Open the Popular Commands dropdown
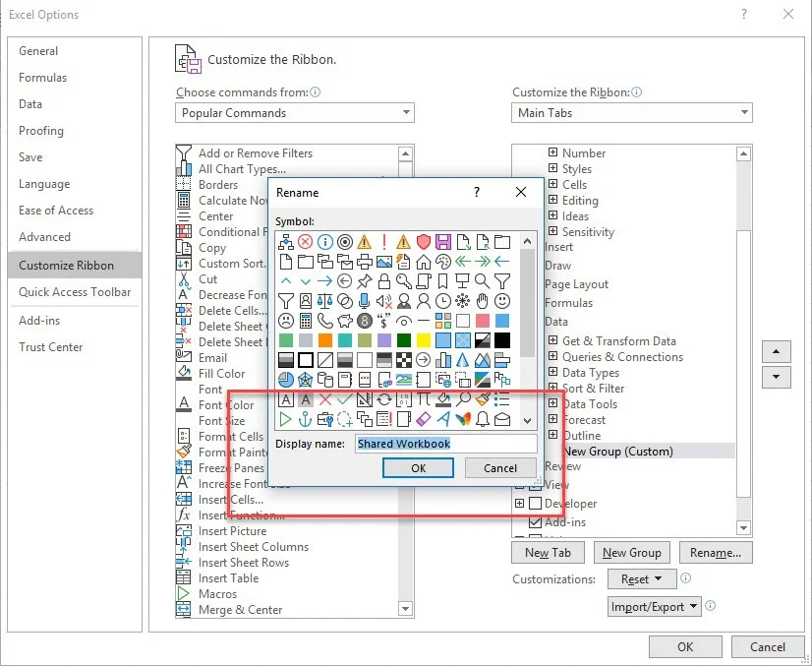 tap(295, 113)
